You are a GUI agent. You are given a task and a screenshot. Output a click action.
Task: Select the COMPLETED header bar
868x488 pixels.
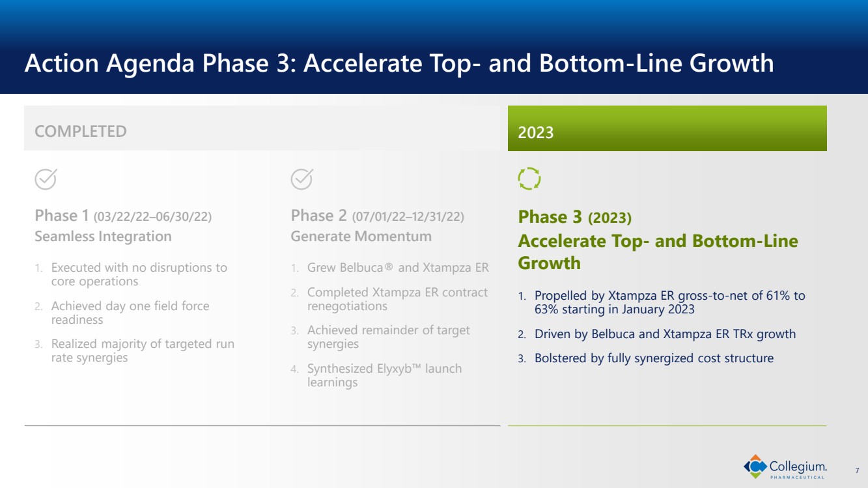pos(262,131)
